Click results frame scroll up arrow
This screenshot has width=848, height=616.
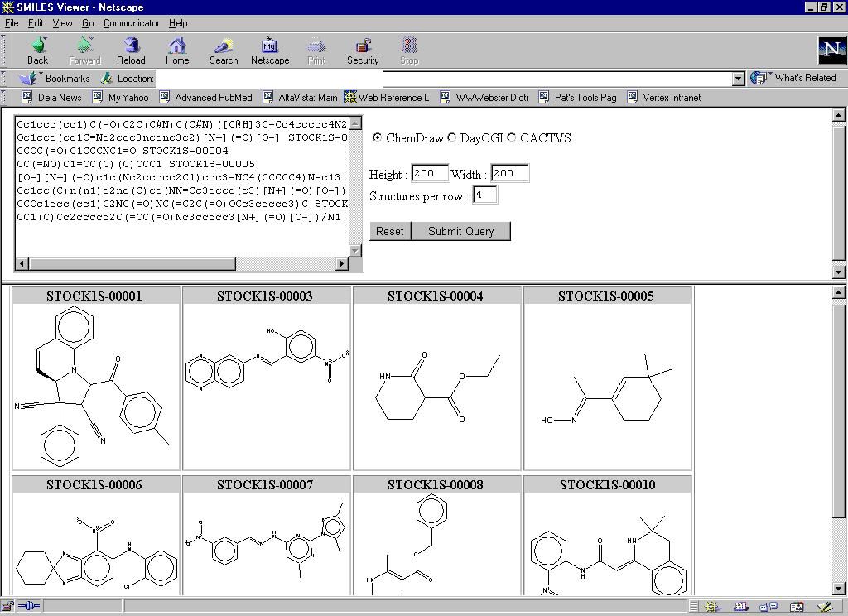point(838,292)
